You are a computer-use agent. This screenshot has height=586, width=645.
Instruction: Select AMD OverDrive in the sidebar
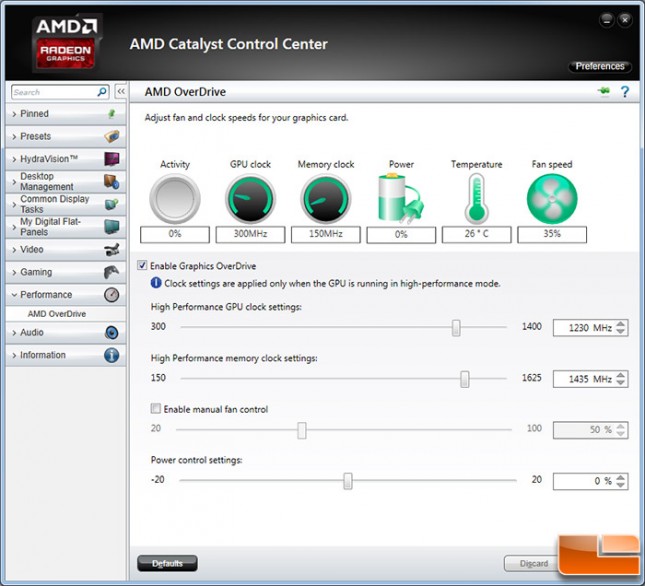tap(57, 314)
